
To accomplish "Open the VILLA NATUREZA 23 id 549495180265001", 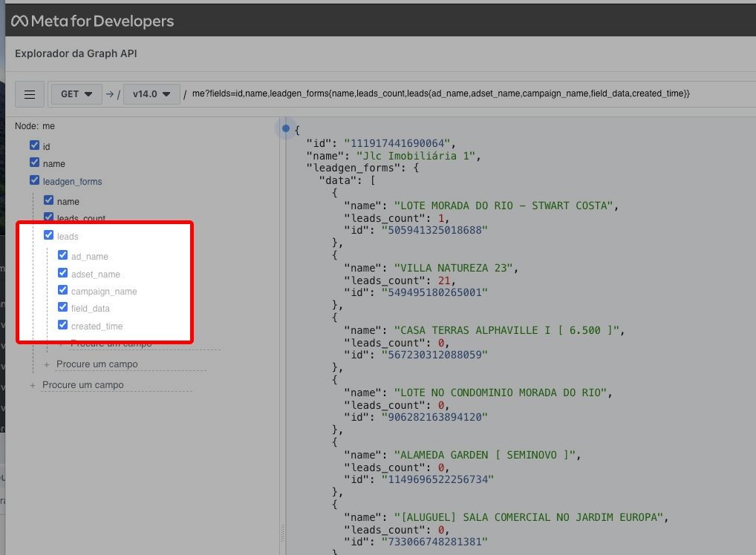I will click(434, 292).
